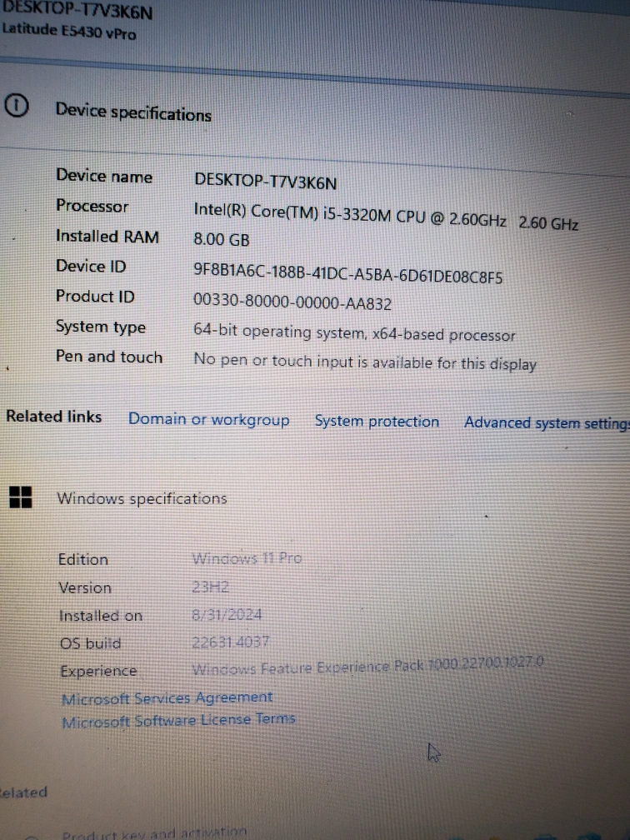This screenshot has width=630, height=840.
Task: Select the Version value 23H2
Action: 211,587
